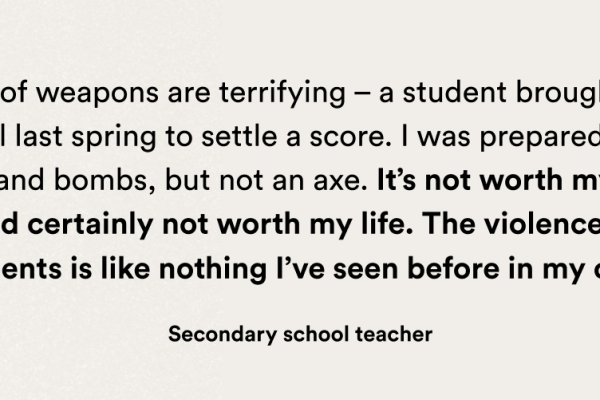Click the word "last" in the second line

point(39,136)
